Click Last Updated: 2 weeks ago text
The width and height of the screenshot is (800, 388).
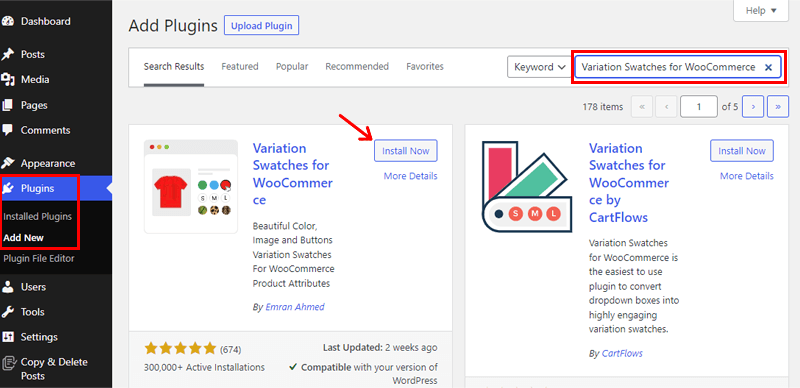(380, 348)
